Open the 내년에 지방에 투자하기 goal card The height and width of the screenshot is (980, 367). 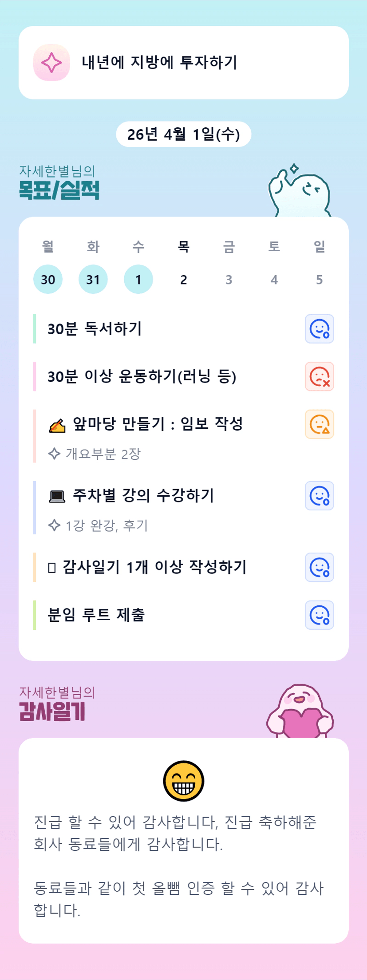click(x=183, y=63)
